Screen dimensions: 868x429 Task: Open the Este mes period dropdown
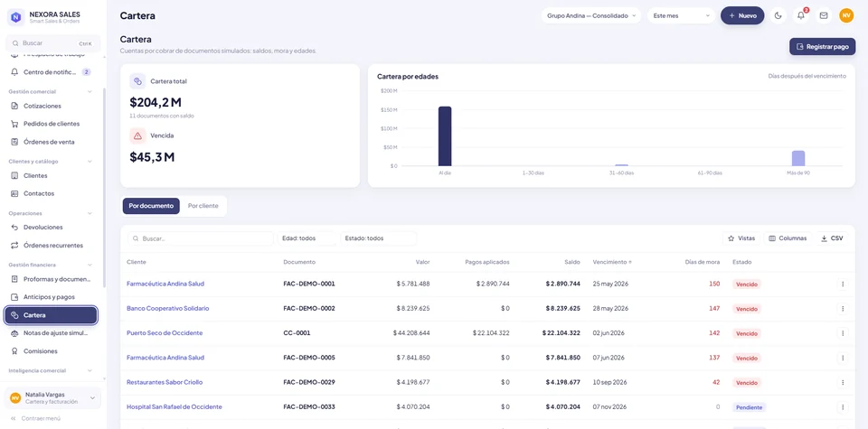[682, 15]
